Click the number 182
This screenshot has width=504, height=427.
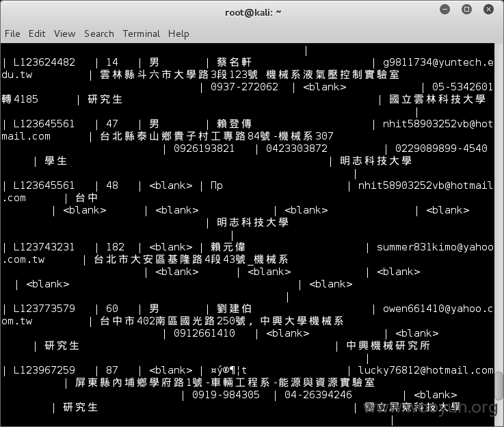tap(115, 247)
